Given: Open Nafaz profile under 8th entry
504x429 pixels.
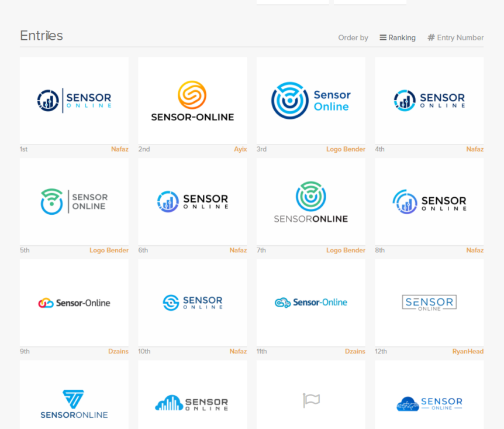Looking at the screenshot, I should click(475, 250).
